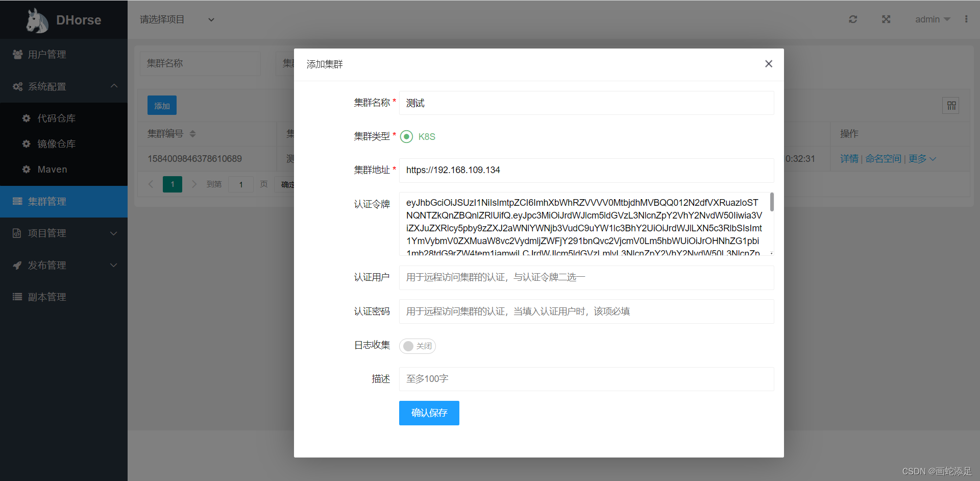
Task: Close the 添加集群 dialog
Action: 769,64
